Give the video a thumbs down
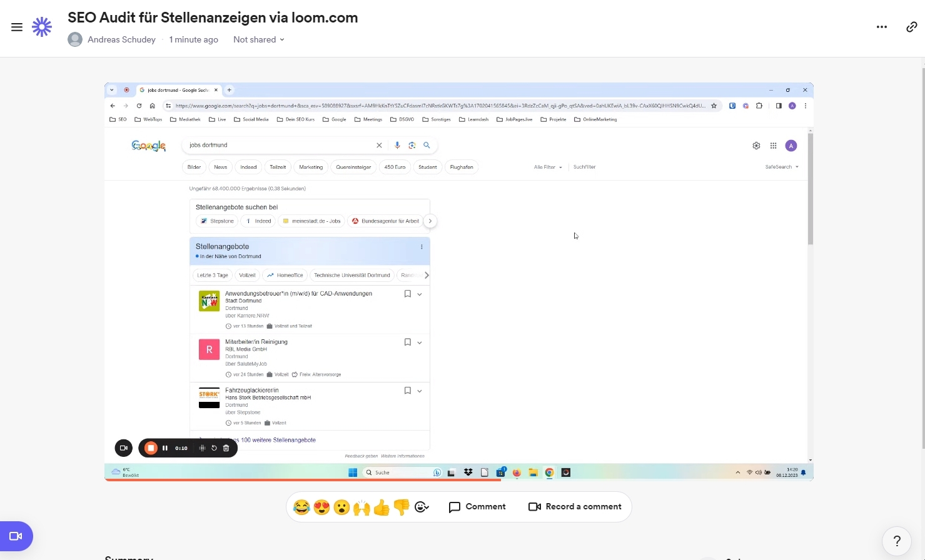The image size is (925, 560). click(402, 507)
